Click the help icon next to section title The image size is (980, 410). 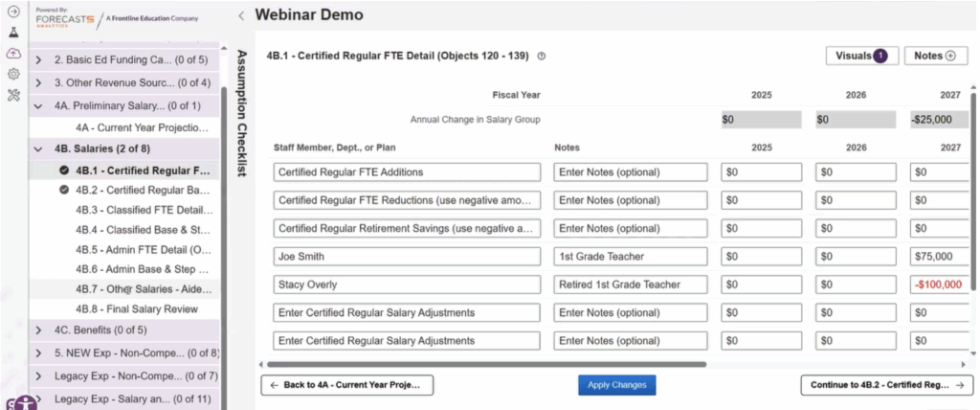pos(542,57)
